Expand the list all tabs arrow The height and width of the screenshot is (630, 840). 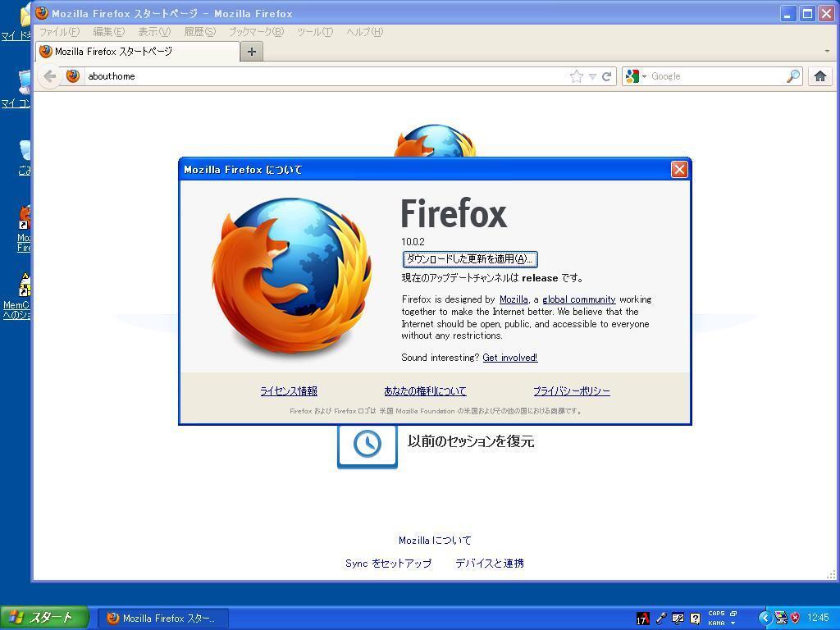826,51
